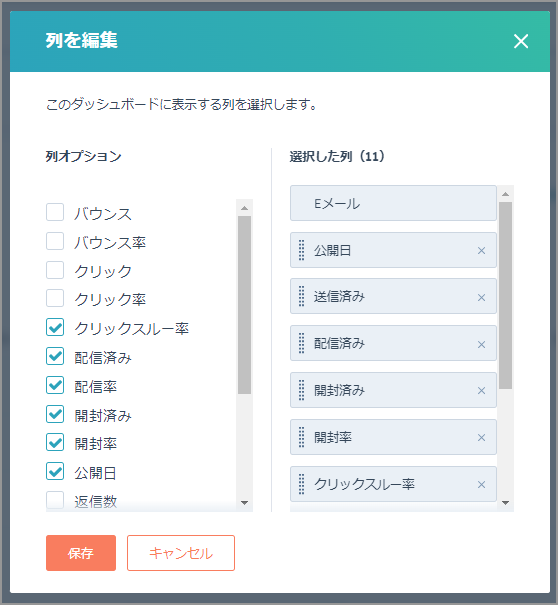Remove 開封済み column with its X icon
The width and height of the screenshot is (558, 605).
[x=481, y=391]
